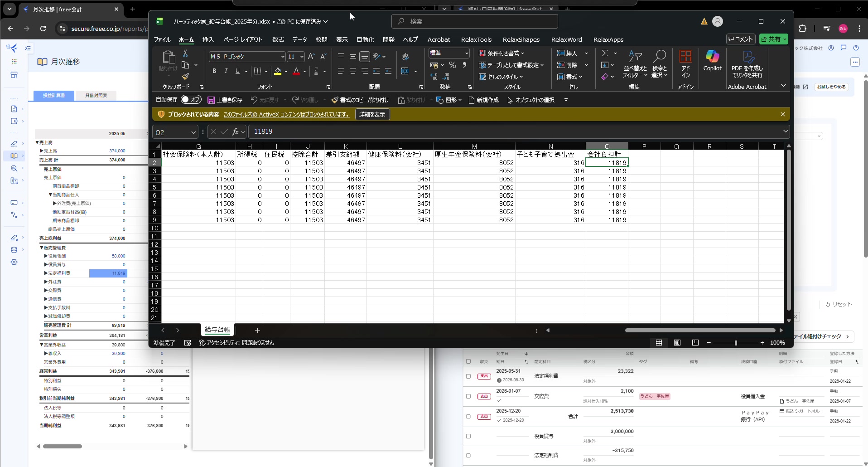The width and height of the screenshot is (868, 467).
Task: Click the format painter brush icon
Action: click(x=185, y=77)
